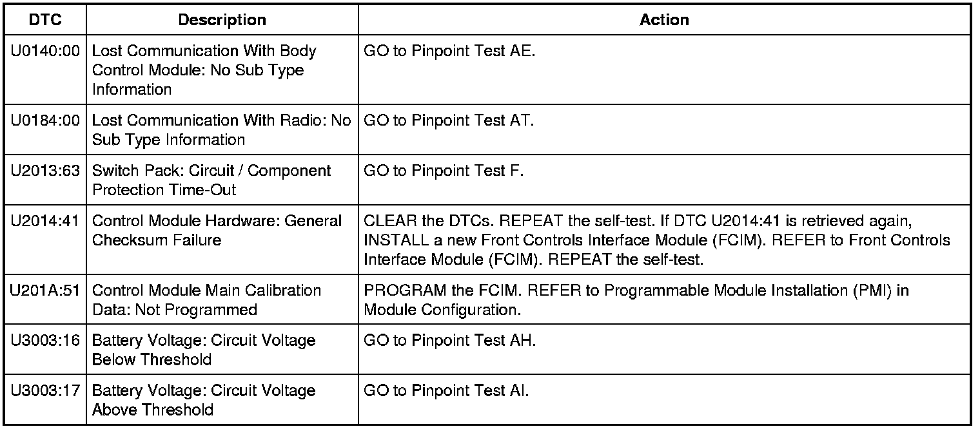Click the DTC column header
980x429 pixels.
click(45, 20)
